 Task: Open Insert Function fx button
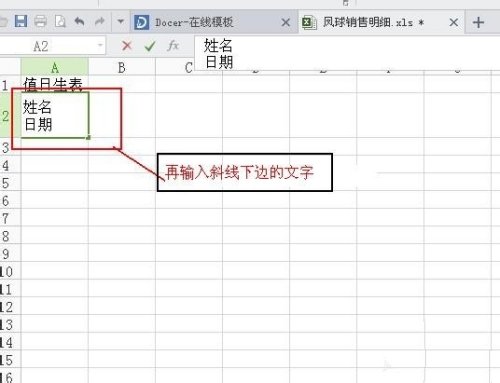pyautogui.click(x=173, y=45)
